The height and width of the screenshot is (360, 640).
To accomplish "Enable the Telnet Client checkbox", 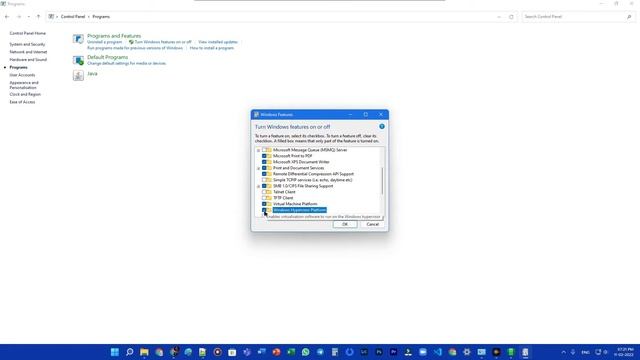I will pos(264,192).
